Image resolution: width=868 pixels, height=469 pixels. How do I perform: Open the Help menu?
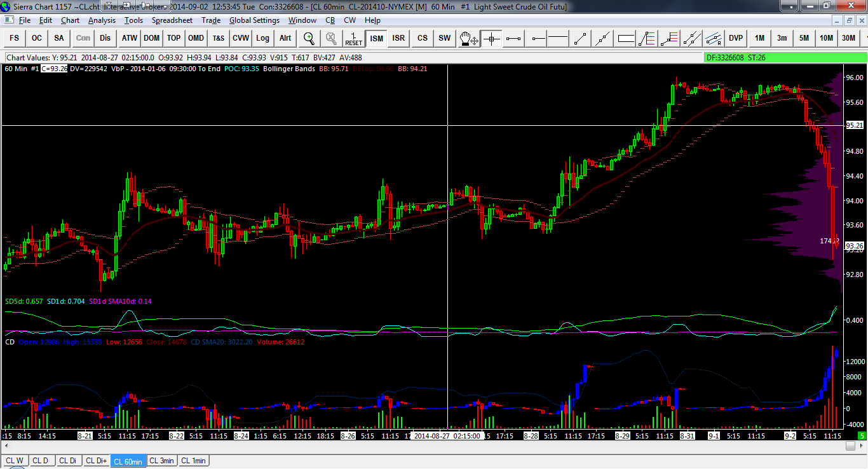[372, 20]
